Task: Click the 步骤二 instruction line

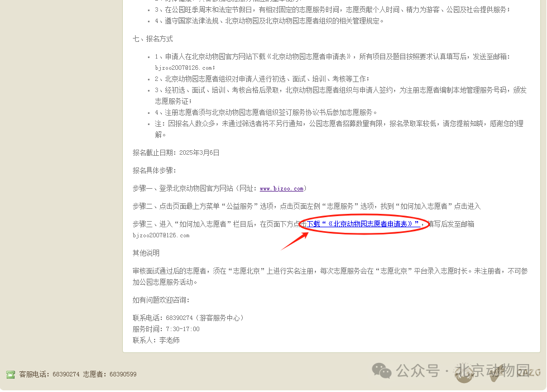Action: pos(306,206)
